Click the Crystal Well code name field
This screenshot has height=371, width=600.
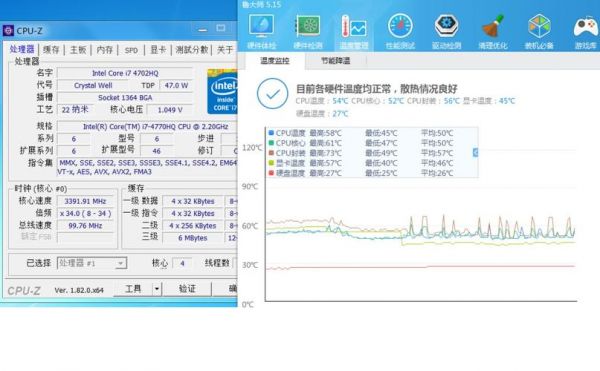[93, 85]
